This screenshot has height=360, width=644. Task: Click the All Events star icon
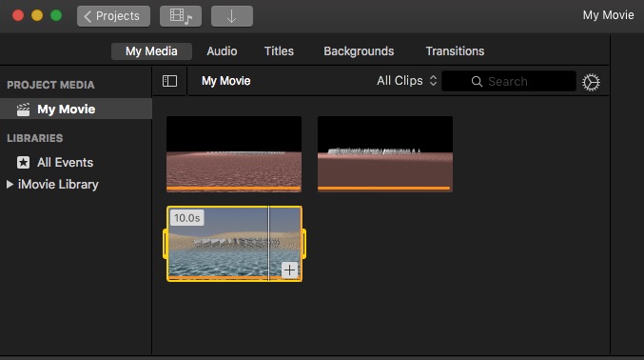coord(23,163)
